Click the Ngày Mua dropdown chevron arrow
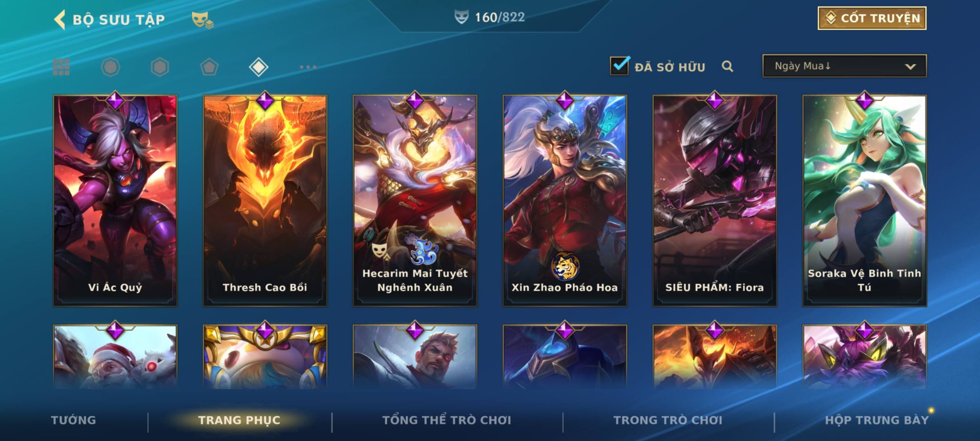980x441 pixels. [x=910, y=67]
